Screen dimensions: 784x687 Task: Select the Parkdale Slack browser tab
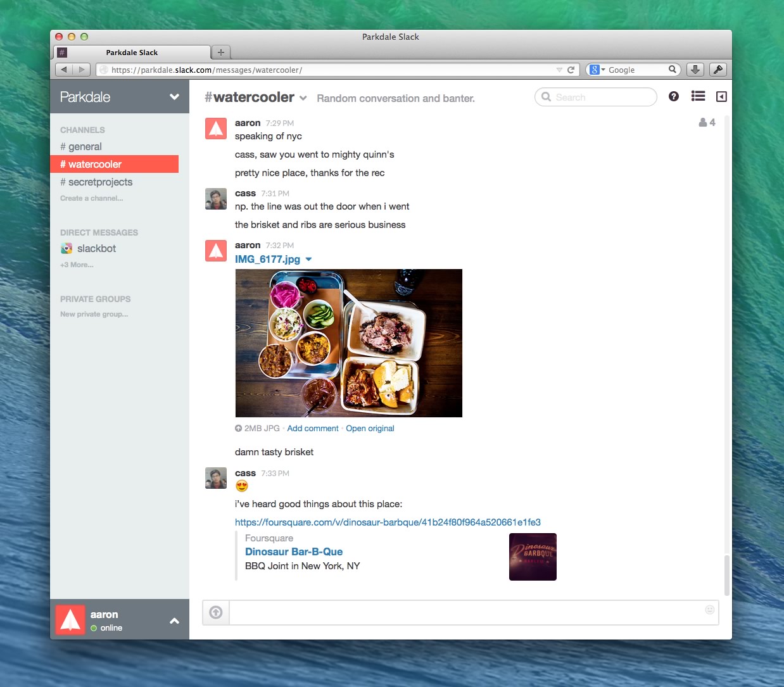click(x=132, y=53)
